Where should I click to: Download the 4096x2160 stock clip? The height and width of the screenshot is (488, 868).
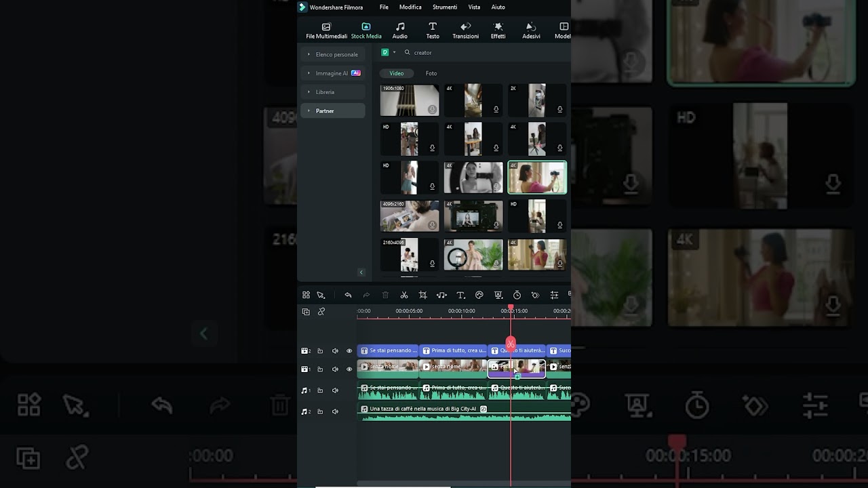point(432,225)
